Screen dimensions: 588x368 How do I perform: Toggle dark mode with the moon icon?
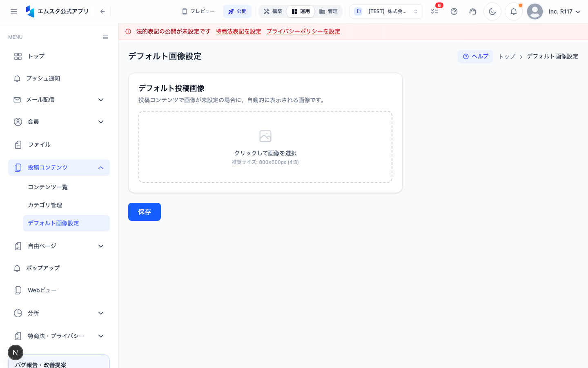[492, 11]
